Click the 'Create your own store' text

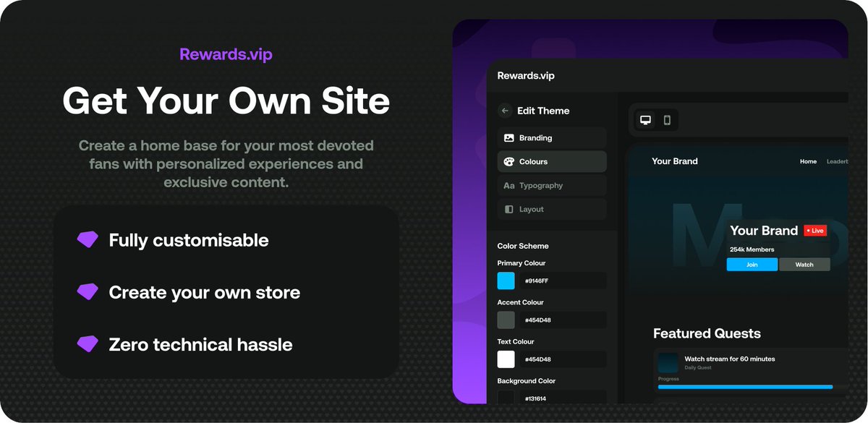[205, 293]
